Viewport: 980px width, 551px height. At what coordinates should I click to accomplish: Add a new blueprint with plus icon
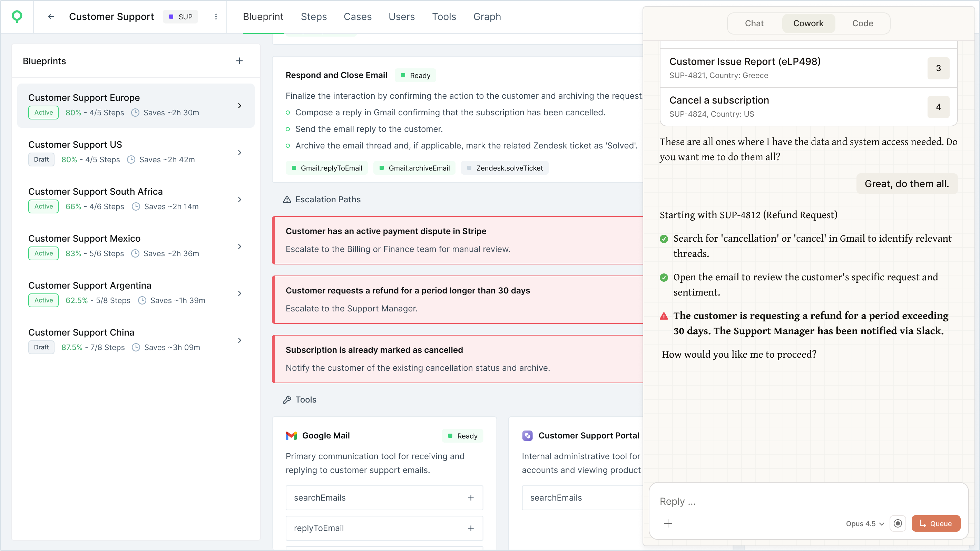click(239, 61)
